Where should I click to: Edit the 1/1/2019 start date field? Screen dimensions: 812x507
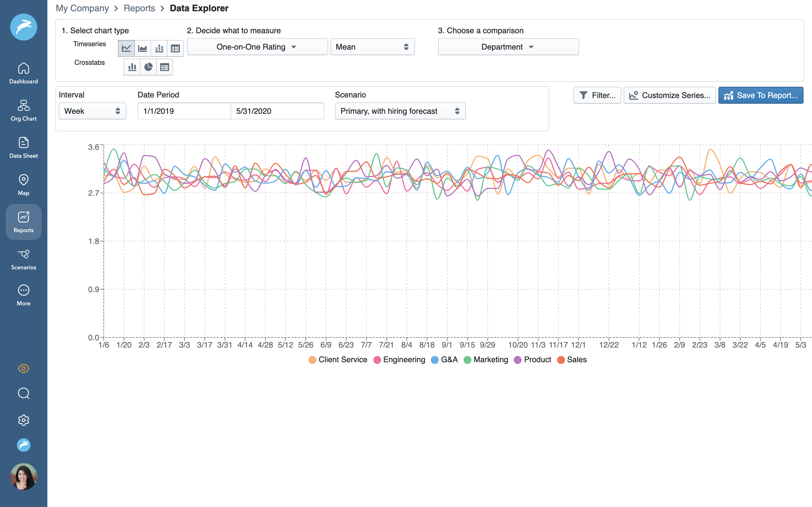pos(184,111)
